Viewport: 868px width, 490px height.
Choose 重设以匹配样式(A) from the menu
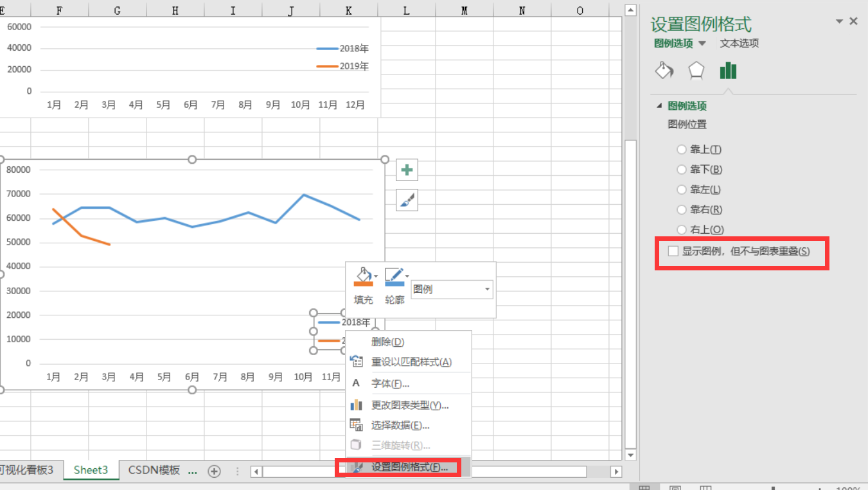tap(409, 362)
